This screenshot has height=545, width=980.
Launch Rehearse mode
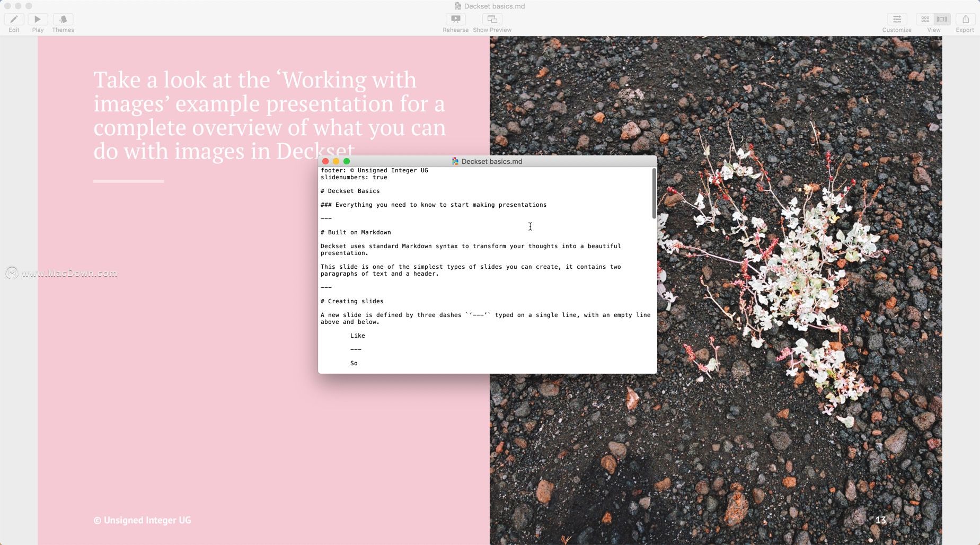point(455,19)
